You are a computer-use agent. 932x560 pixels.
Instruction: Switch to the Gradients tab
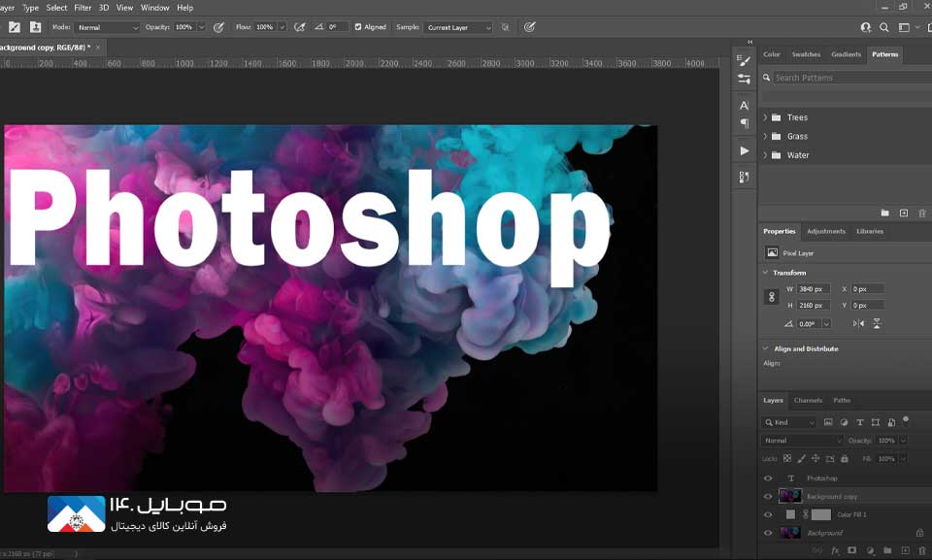(x=846, y=54)
